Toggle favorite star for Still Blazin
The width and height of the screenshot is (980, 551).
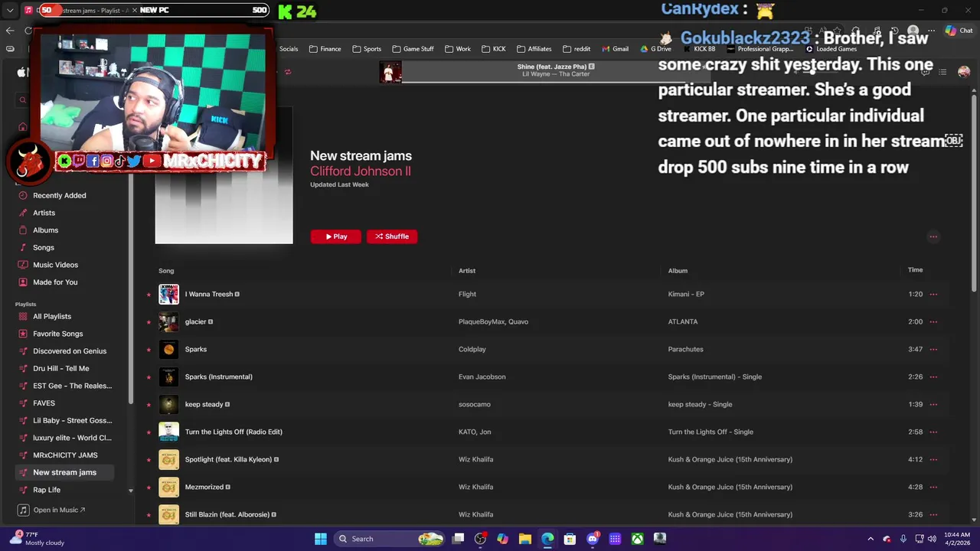[x=149, y=515]
